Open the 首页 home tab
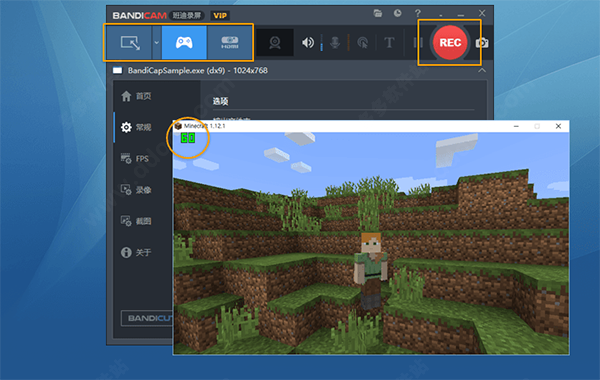This screenshot has width=600, height=380. pyautogui.click(x=136, y=96)
